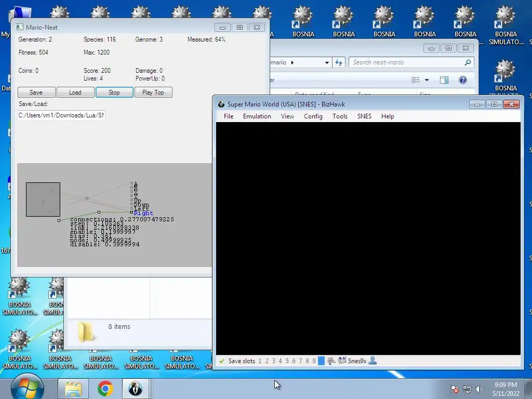Screen dimensions: 532x399
Task: Open the address bar history dropdown
Action: point(327,63)
